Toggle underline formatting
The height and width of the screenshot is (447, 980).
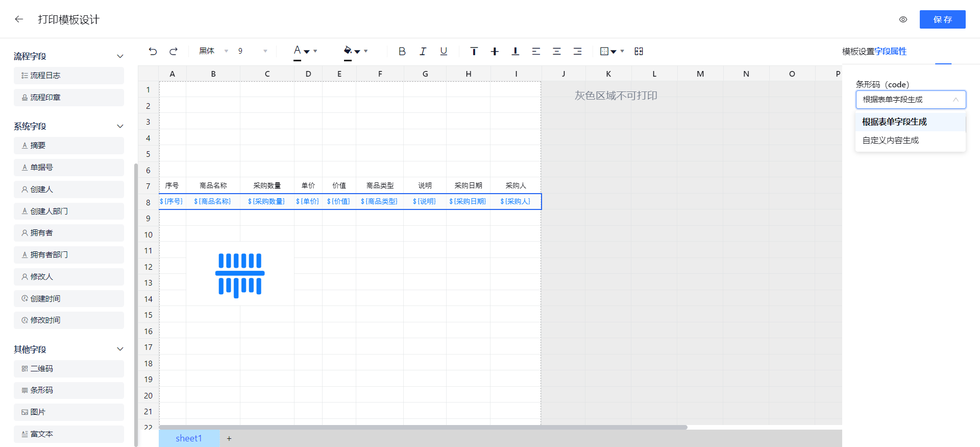[x=444, y=51]
